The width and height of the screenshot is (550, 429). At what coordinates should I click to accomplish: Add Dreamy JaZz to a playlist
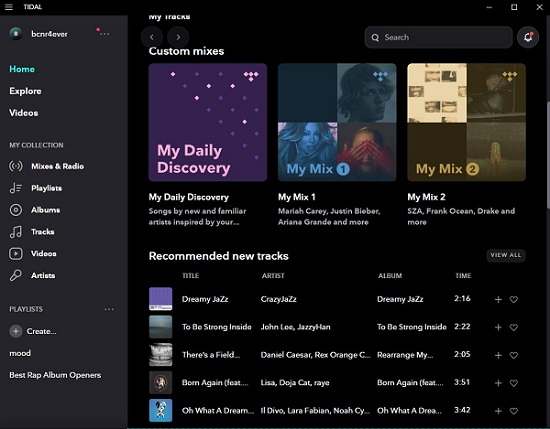(x=498, y=299)
